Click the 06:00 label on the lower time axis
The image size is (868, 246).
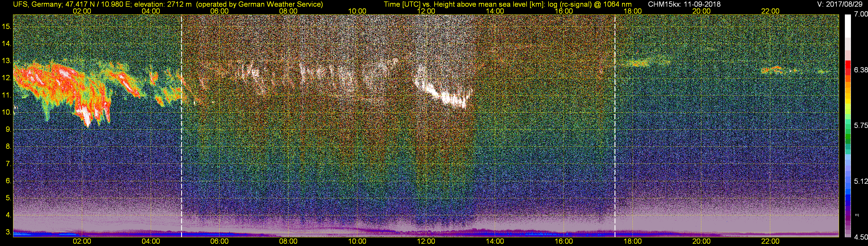(x=219, y=241)
